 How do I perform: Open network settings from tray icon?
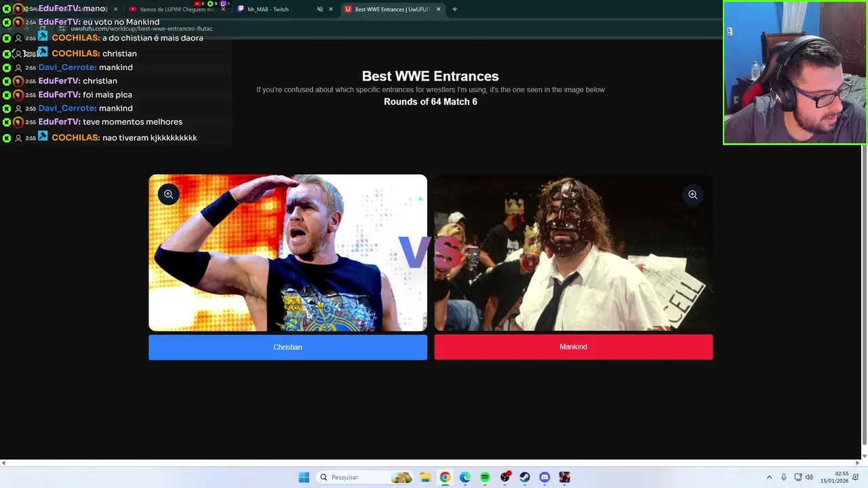798,477
